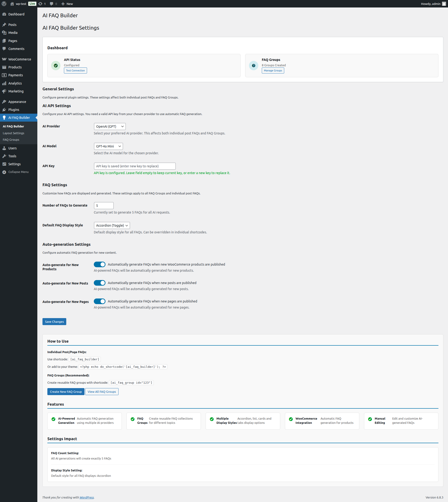Click the Posts pushpin icon

4,25
